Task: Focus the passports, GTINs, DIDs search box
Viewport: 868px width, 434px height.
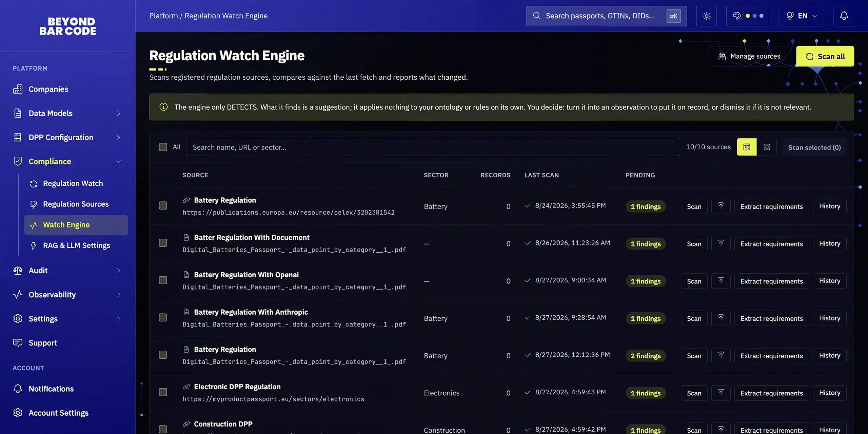Action: [606, 16]
